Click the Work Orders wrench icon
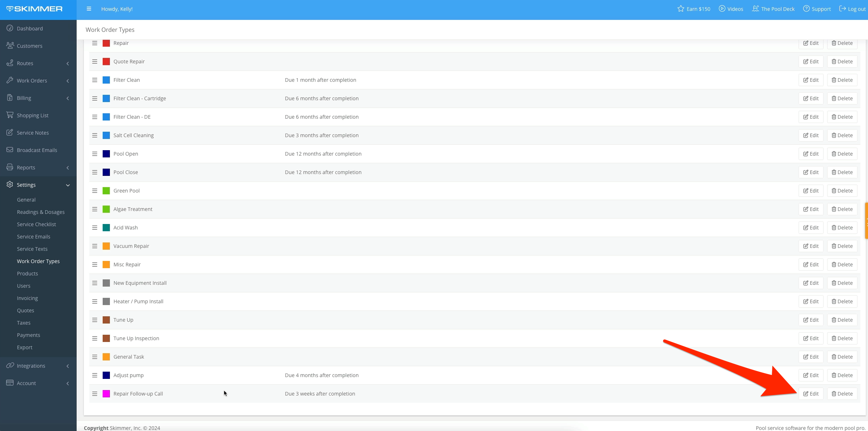Screen dimensions: 868x431 (x=10, y=80)
